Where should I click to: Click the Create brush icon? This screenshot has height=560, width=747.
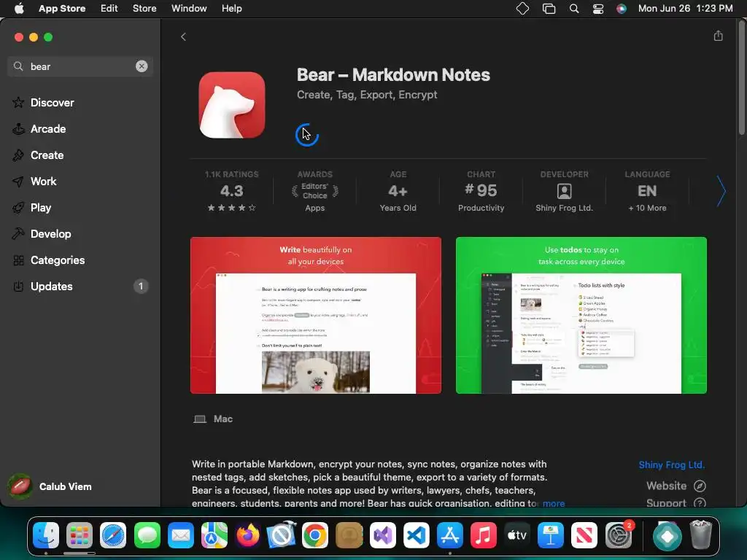(18, 155)
